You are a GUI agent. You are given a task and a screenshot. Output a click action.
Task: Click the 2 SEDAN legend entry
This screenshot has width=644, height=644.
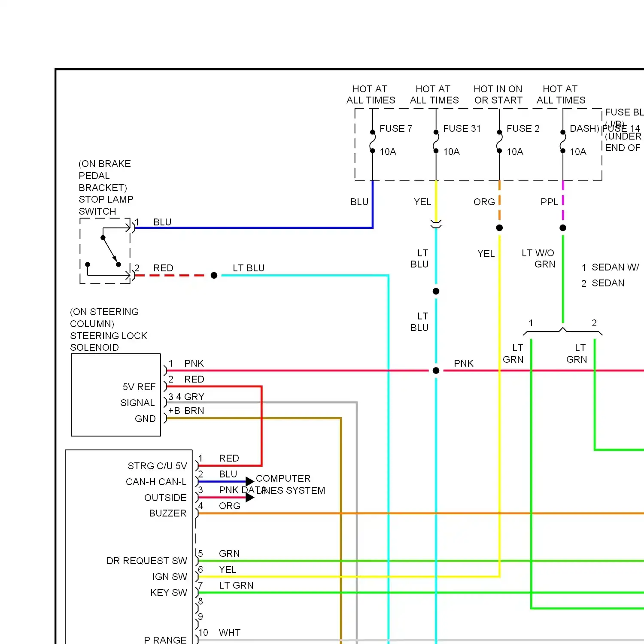point(603,283)
